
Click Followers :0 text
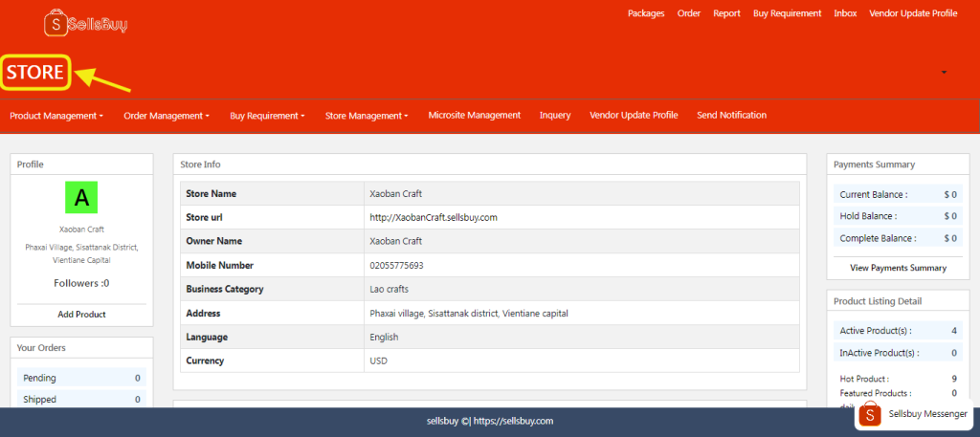81,283
